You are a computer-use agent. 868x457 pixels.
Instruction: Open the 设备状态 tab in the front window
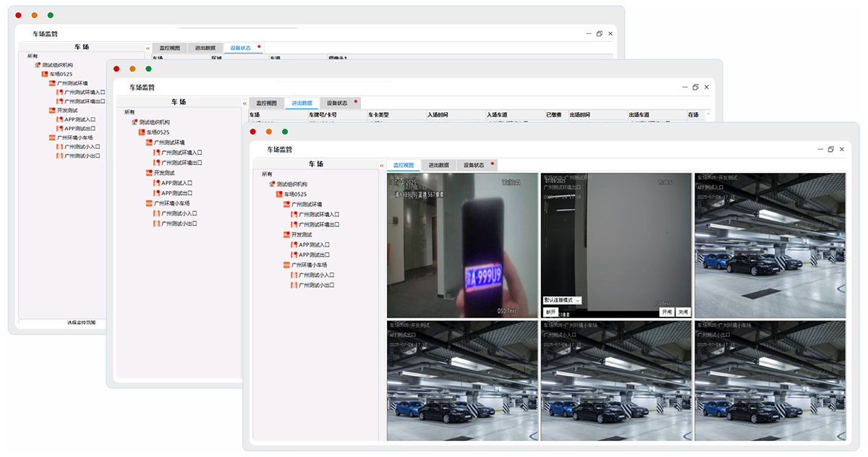click(474, 165)
